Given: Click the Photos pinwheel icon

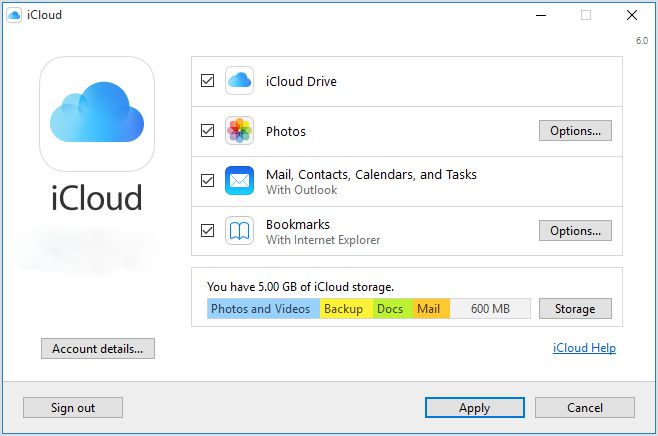Looking at the screenshot, I should (x=239, y=131).
